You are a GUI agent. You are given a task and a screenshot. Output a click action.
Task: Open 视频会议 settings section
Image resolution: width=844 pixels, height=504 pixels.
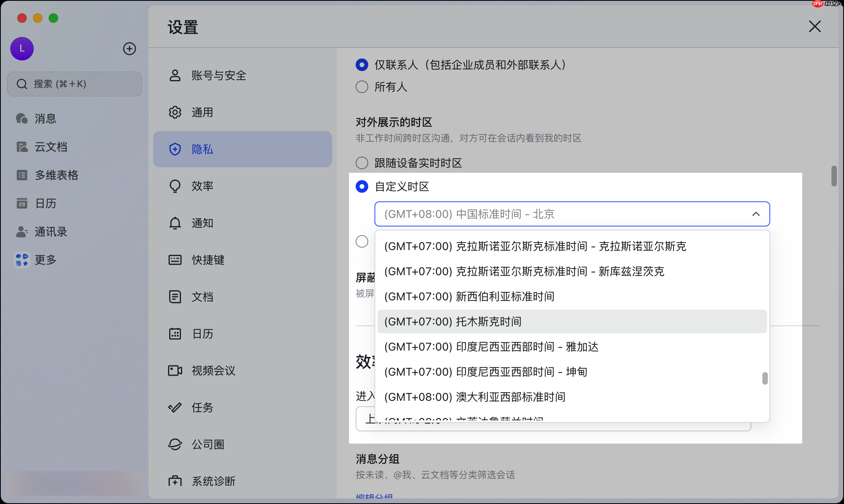click(x=243, y=371)
